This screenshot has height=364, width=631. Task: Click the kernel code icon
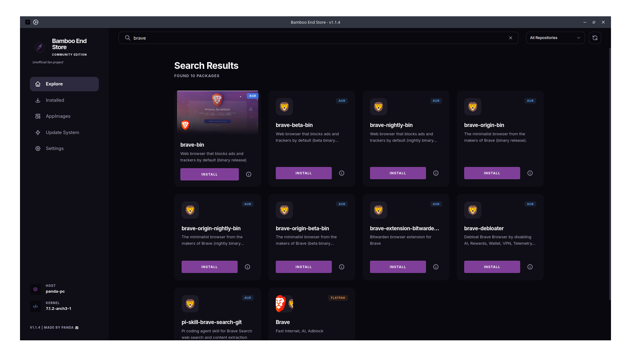[x=35, y=307]
